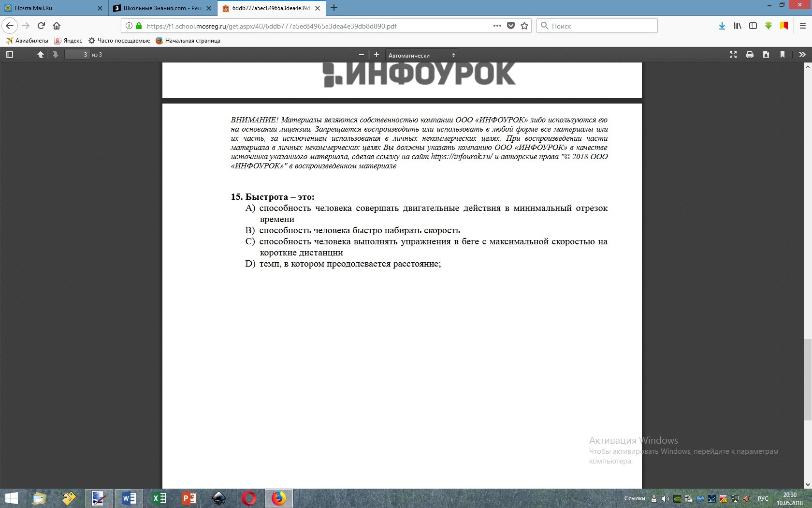Click the PDF page number field
Screen dimensions: 812x508
coord(77,55)
